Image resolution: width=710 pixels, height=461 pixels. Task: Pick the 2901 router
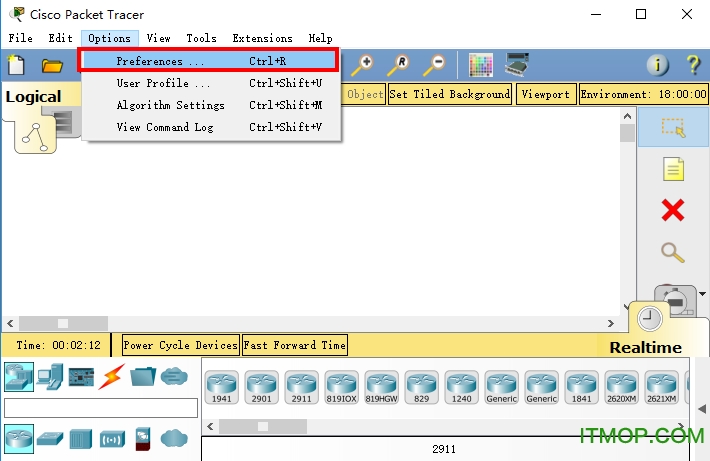(261, 387)
